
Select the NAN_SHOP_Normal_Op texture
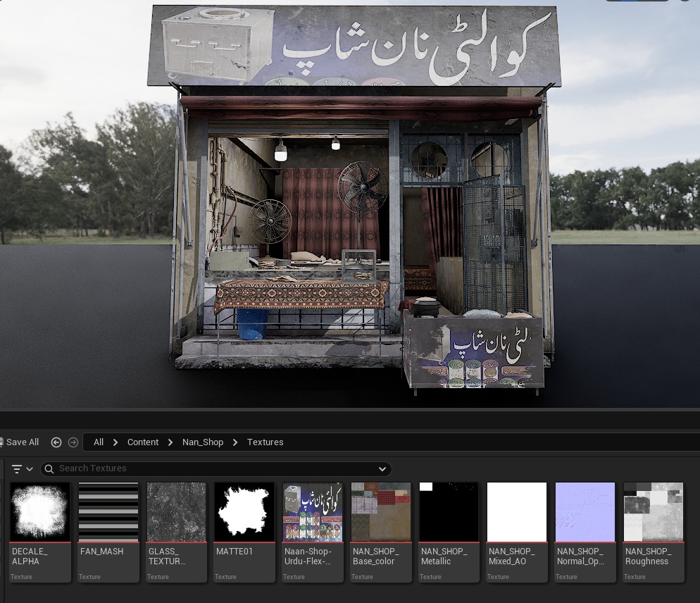click(585, 532)
